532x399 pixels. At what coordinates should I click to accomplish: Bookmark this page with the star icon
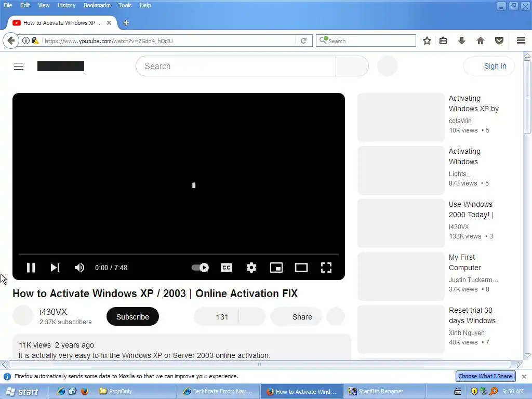(x=427, y=41)
